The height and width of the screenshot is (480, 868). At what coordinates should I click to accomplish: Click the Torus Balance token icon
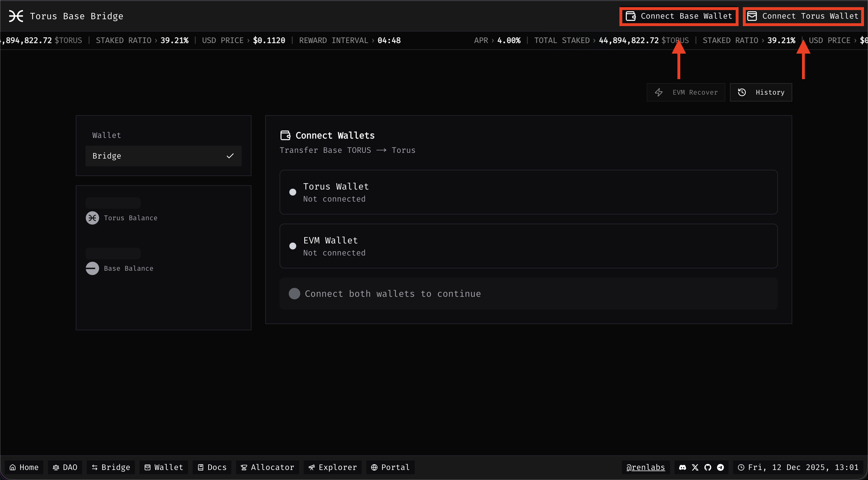92,218
